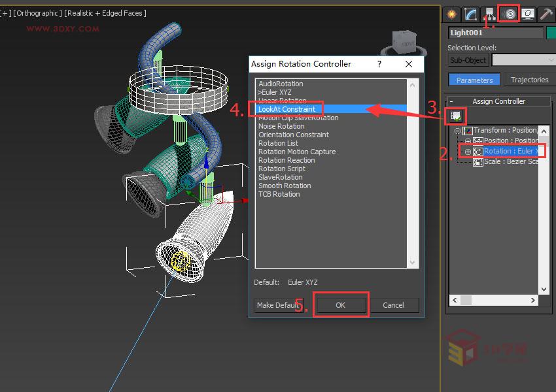Open the Display panel
Viewport: 556px width, 392px height.
pyautogui.click(x=527, y=14)
